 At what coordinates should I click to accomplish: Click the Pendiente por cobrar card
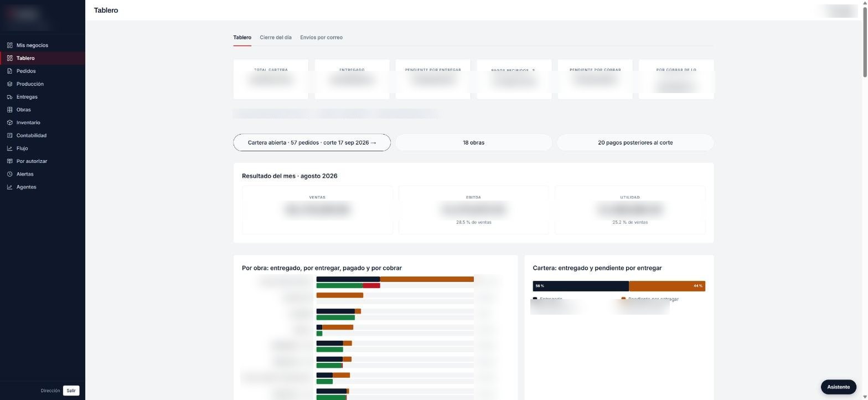[x=595, y=79]
